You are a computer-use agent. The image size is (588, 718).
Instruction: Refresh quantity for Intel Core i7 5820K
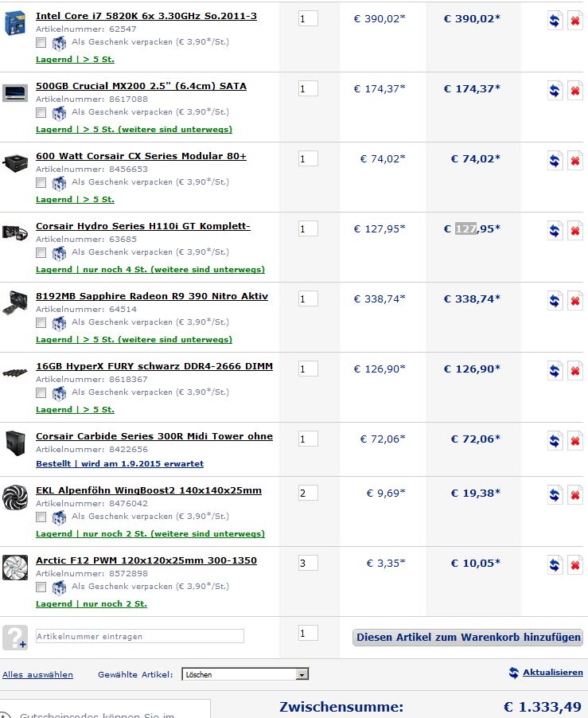tap(555, 20)
